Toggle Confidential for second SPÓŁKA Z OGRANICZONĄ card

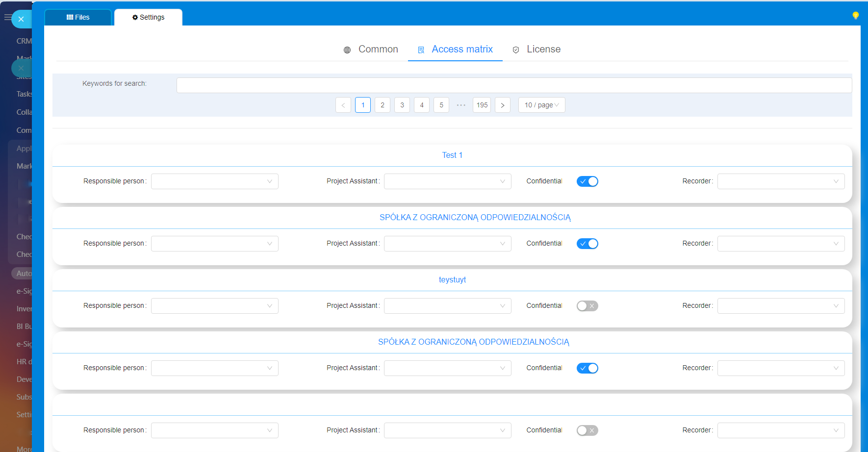point(587,368)
